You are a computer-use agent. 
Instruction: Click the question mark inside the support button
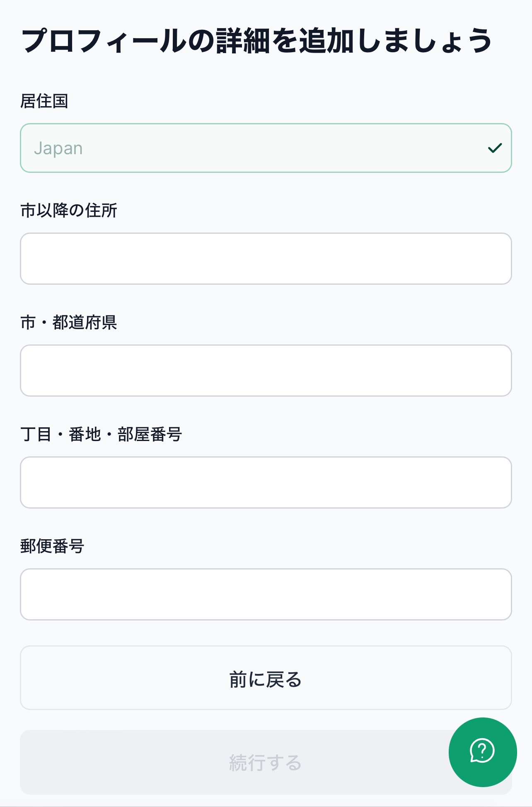click(x=482, y=750)
